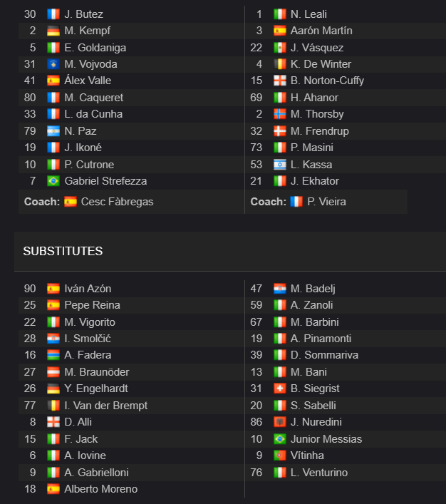The width and height of the screenshot is (446, 504).
Task: Click the England flag beside D. Alli
Action: pyautogui.click(x=53, y=422)
